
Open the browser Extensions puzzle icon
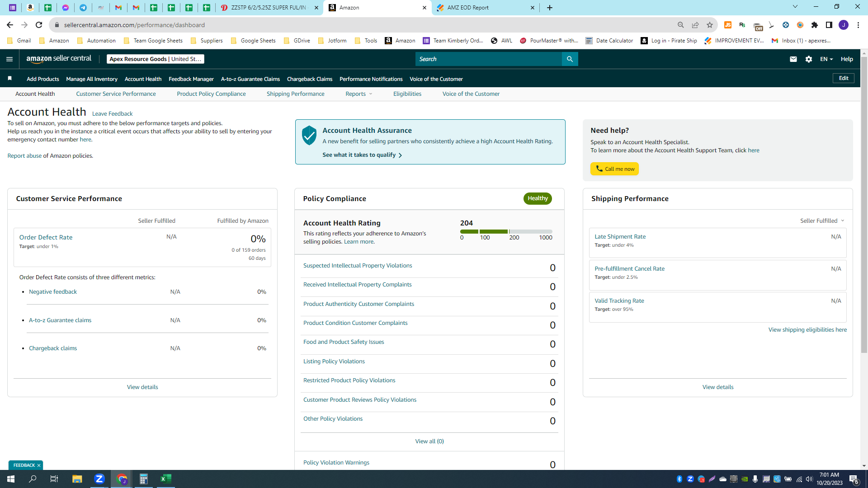tap(815, 25)
